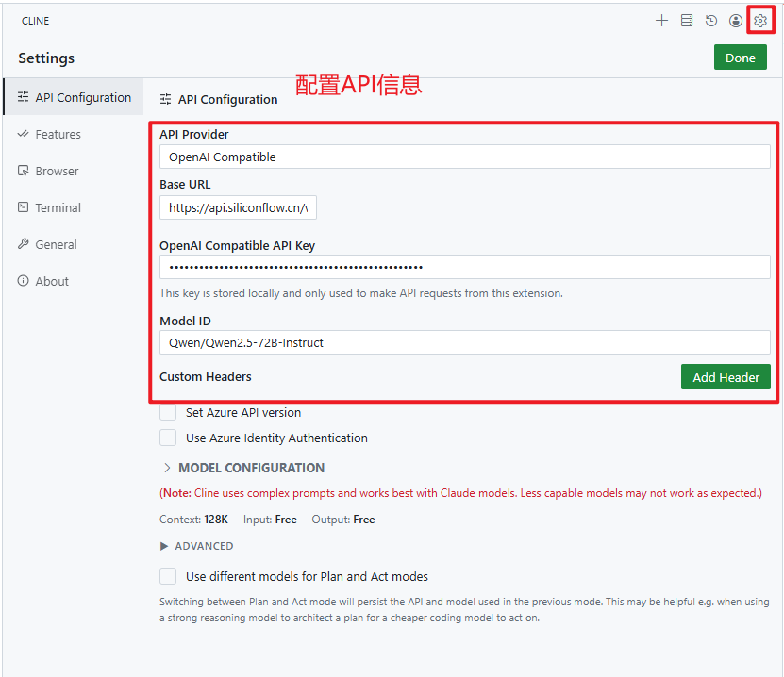Enable different models for Plan and Act
Image resolution: width=784 pixels, height=677 pixels.
(x=168, y=576)
